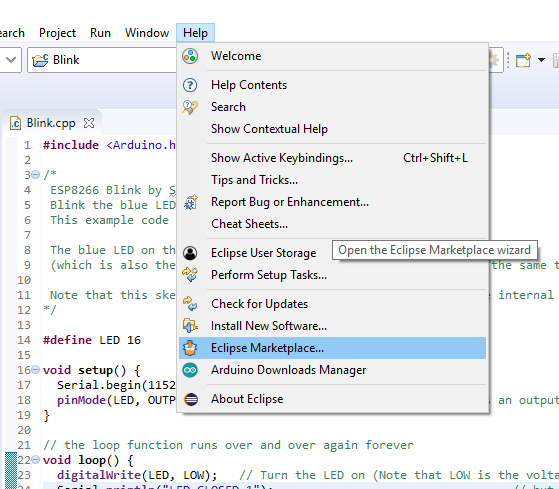
Task: Click the loop function comment on line 21
Action: point(228,445)
